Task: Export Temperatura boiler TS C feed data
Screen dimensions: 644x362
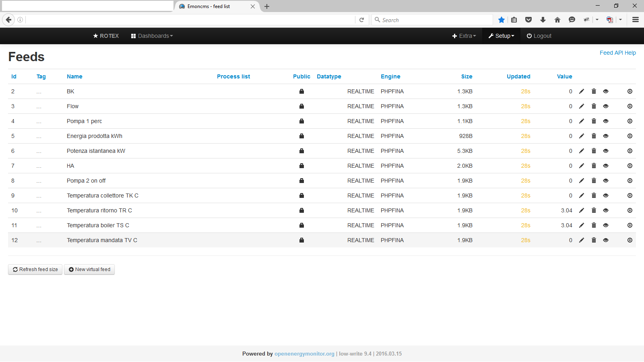Action: click(630, 225)
